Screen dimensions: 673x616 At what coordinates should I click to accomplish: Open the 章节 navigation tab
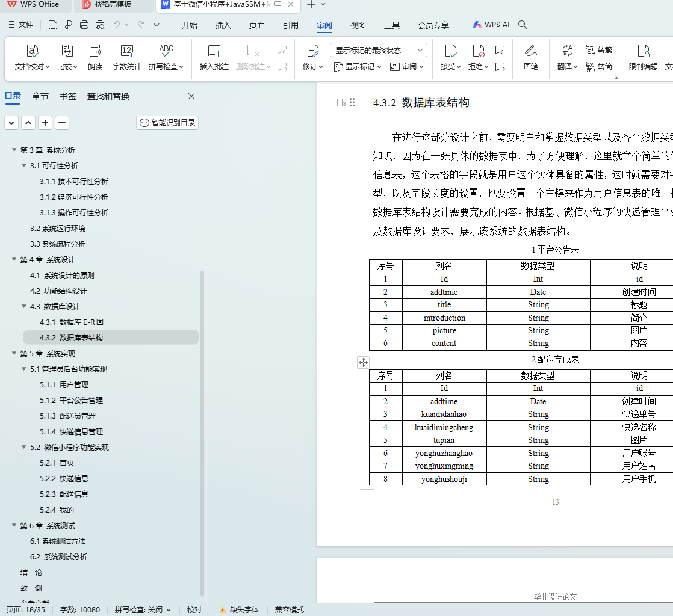click(x=40, y=96)
